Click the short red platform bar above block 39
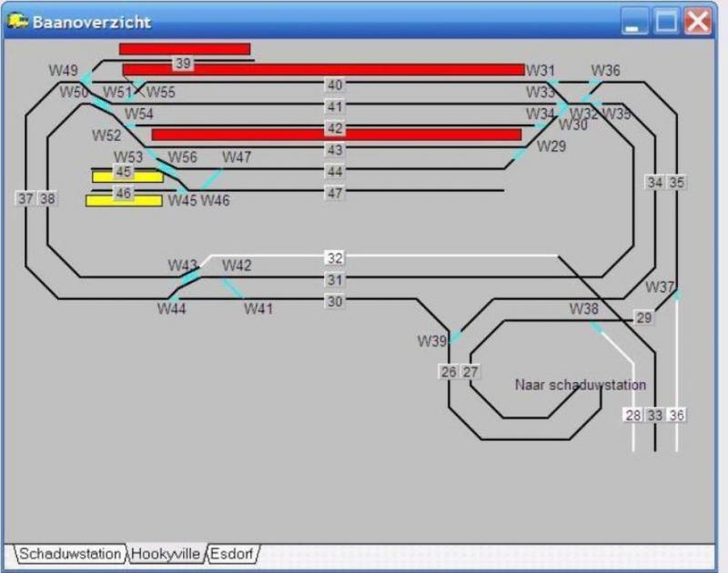This screenshot has height=573, width=728. tap(185, 49)
